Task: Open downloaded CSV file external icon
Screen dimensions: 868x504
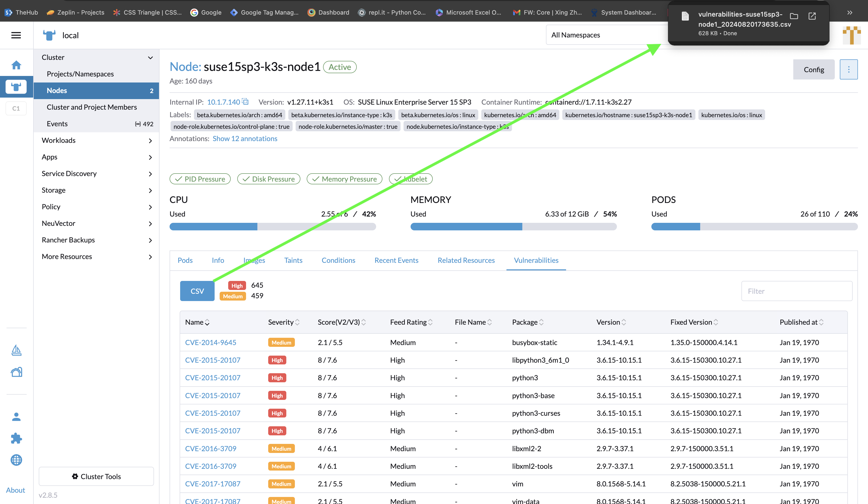Action: coord(812,16)
